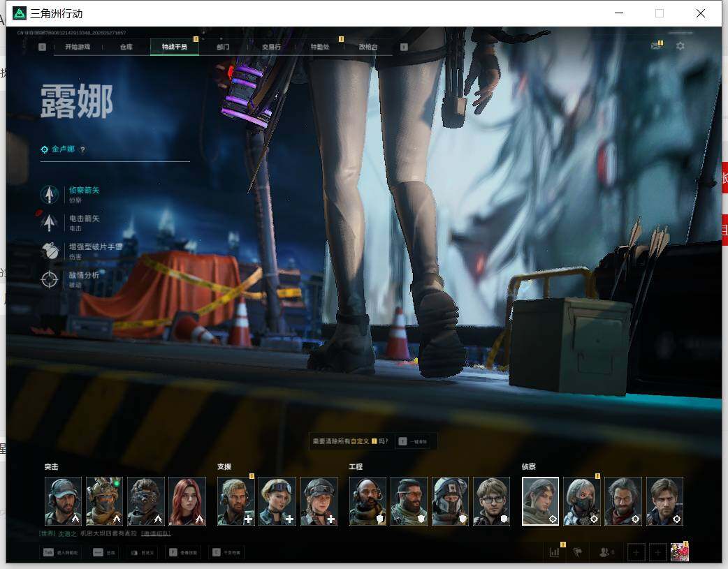Select 工程 operator wearing round glasses
This screenshot has height=569, width=728.
[x=492, y=501]
